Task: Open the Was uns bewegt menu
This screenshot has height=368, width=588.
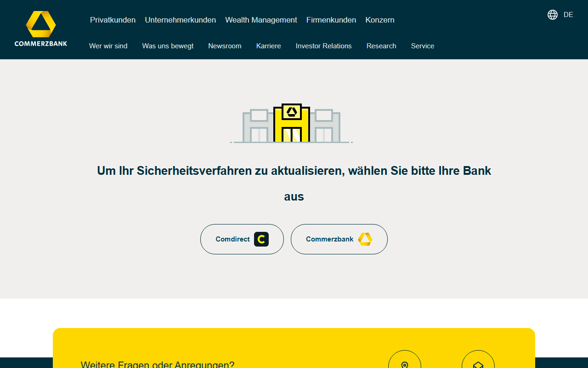Action: point(168,46)
